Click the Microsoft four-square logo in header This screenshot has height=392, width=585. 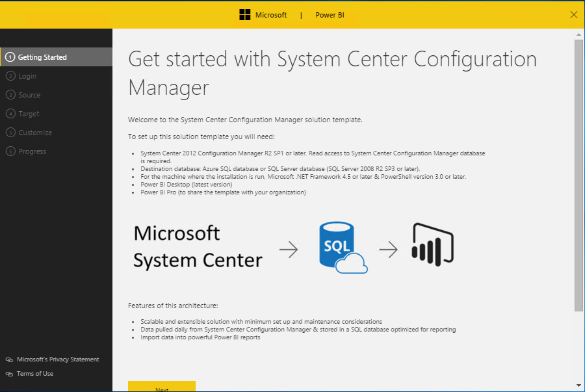click(244, 15)
